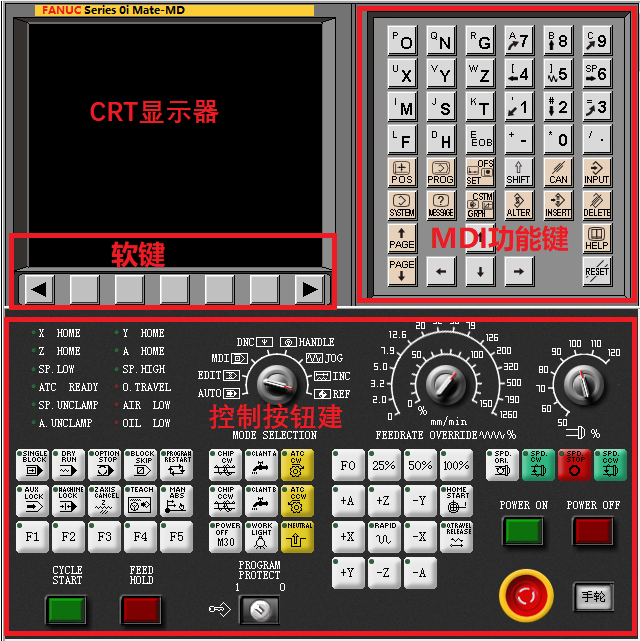
Task: Click the right soft key arrow
Action: coord(309,290)
